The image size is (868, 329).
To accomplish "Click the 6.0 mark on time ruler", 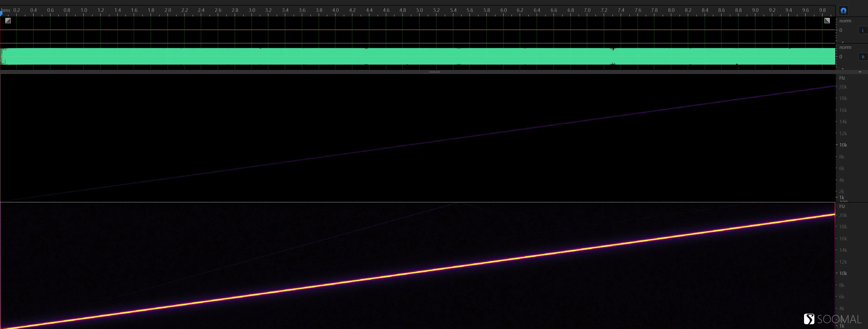I will (x=503, y=10).
